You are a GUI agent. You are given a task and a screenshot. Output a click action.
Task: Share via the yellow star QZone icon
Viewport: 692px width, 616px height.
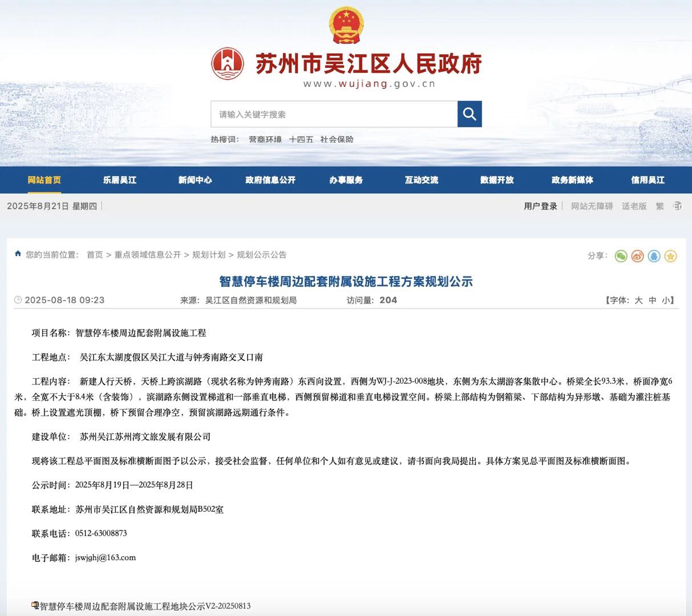[670, 256]
